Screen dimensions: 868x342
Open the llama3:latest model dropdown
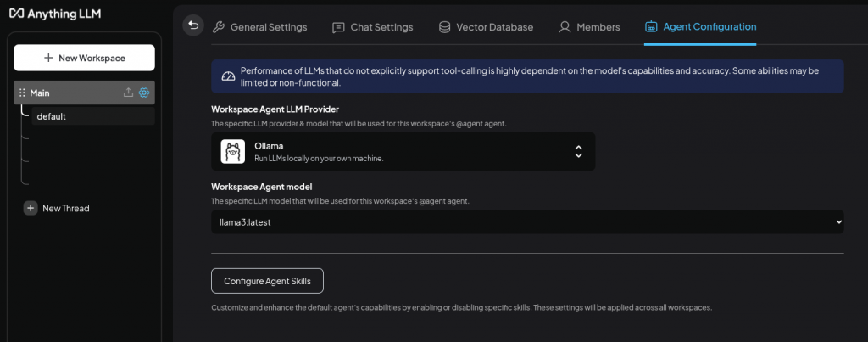[x=527, y=221]
